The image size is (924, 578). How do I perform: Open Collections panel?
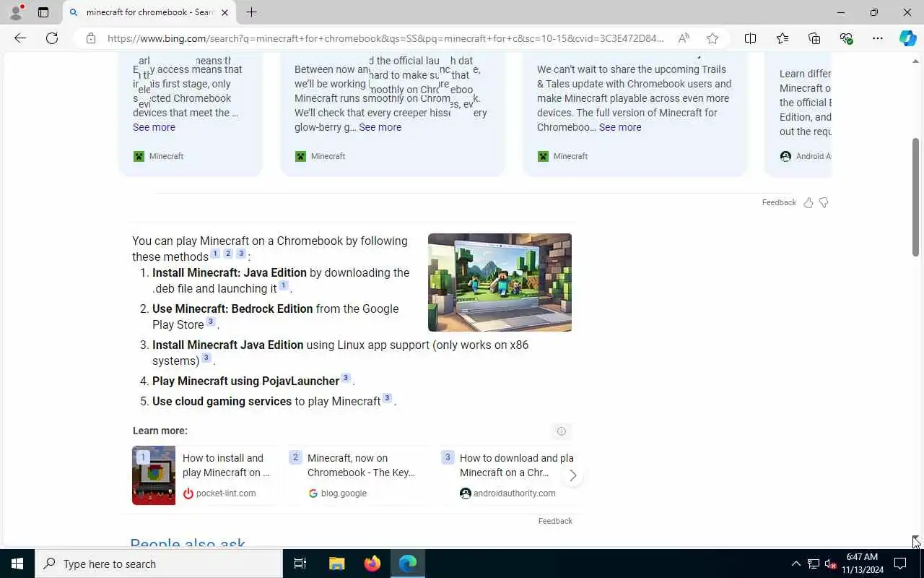point(814,38)
